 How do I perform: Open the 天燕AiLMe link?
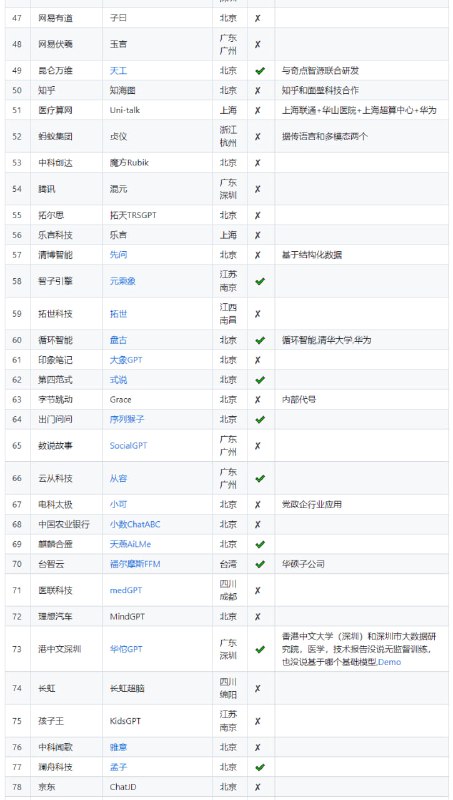point(130,544)
